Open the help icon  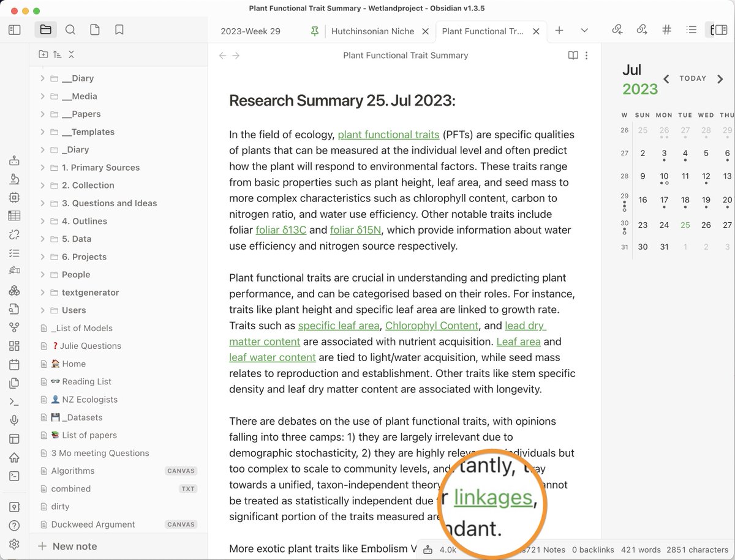pos(15,526)
